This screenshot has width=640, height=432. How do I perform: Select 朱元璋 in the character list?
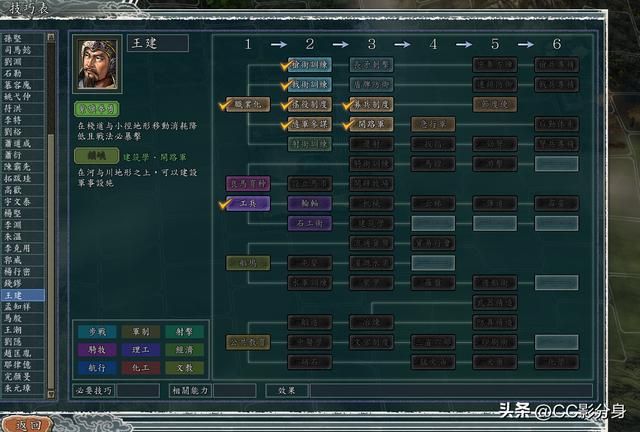coord(22,388)
